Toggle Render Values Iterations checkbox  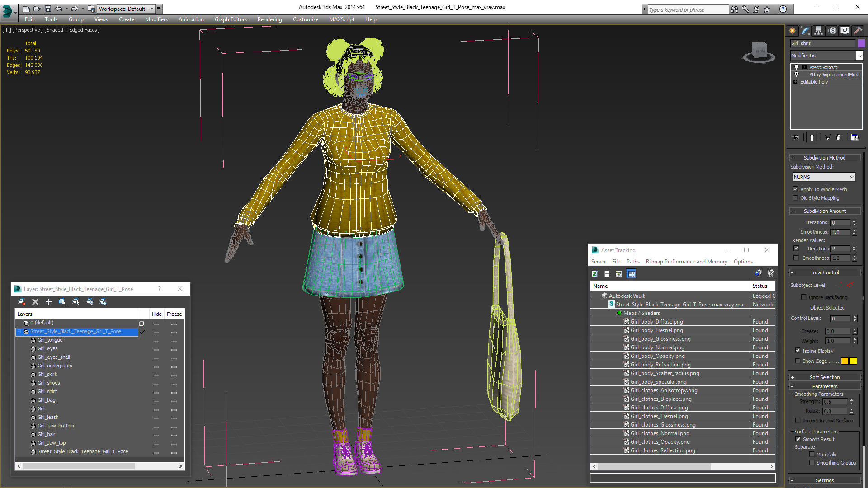pyautogui.click(x=796, y=249)
